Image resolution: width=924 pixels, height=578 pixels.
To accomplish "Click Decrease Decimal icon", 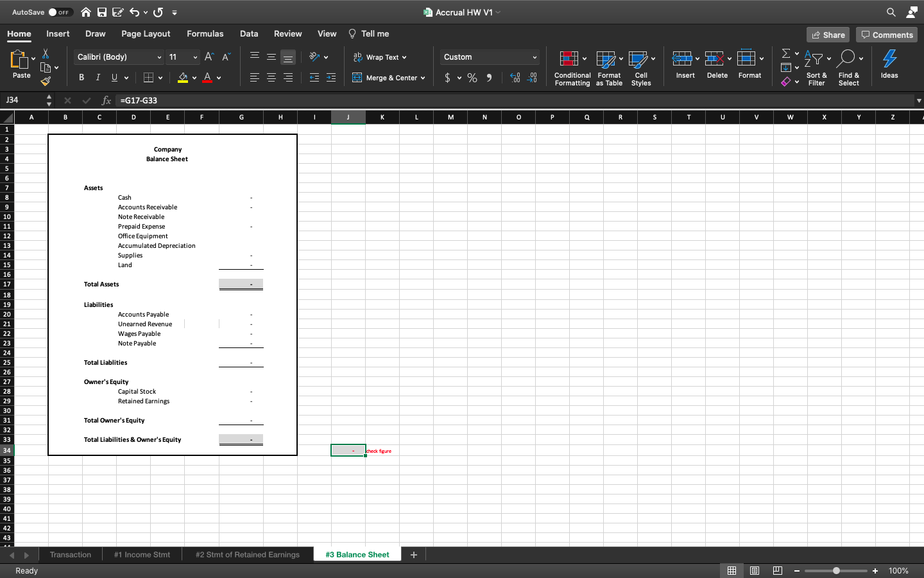I will pyautogui.click(x=532, y=78).
